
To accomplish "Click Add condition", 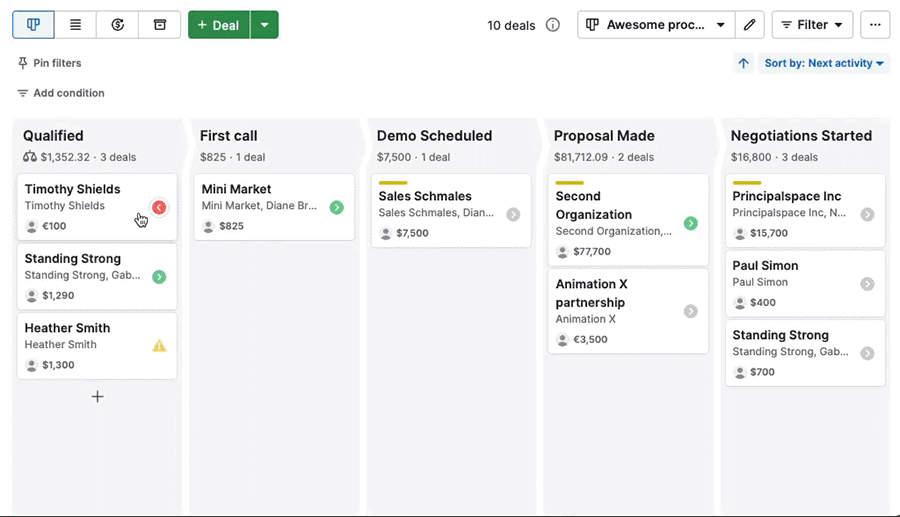I will tap(60, 93).
